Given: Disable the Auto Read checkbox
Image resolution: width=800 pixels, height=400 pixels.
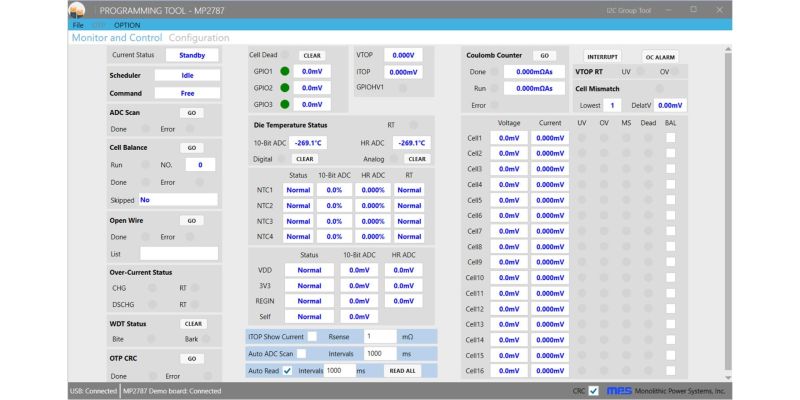Looking at the screenshot, I should [x=287, y=371].
